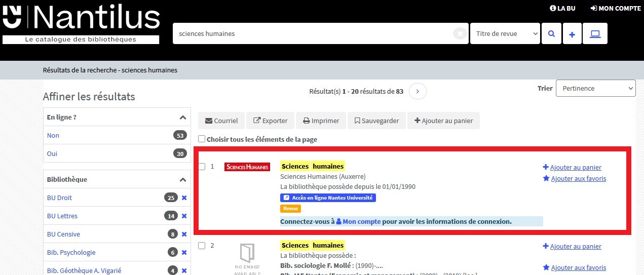Click the Exporter button
This screenshot has height=275, width=644.
270,121
